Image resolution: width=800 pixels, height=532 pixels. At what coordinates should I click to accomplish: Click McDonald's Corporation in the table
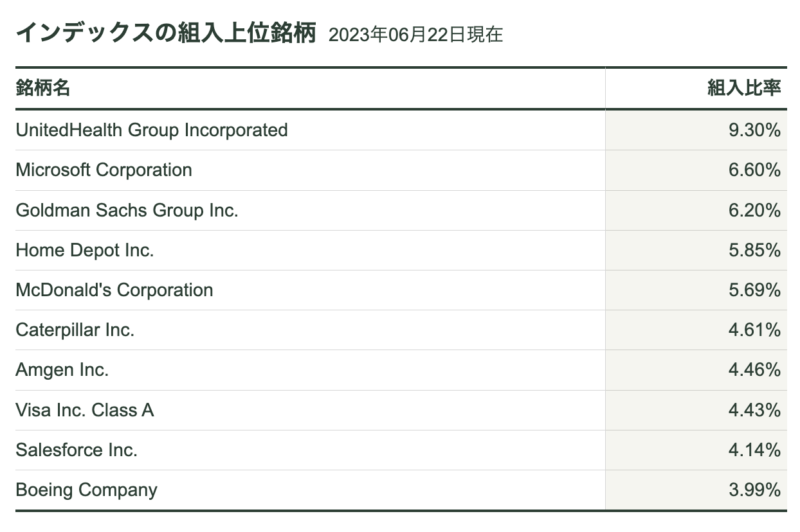tap(115, 290)
